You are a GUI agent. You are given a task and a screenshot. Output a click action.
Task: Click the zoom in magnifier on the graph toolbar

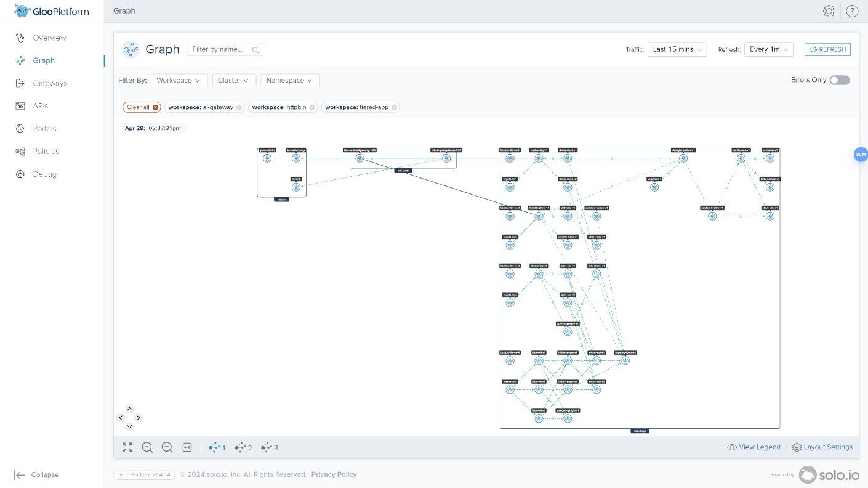pyautogui.click(x=147, y=447)
